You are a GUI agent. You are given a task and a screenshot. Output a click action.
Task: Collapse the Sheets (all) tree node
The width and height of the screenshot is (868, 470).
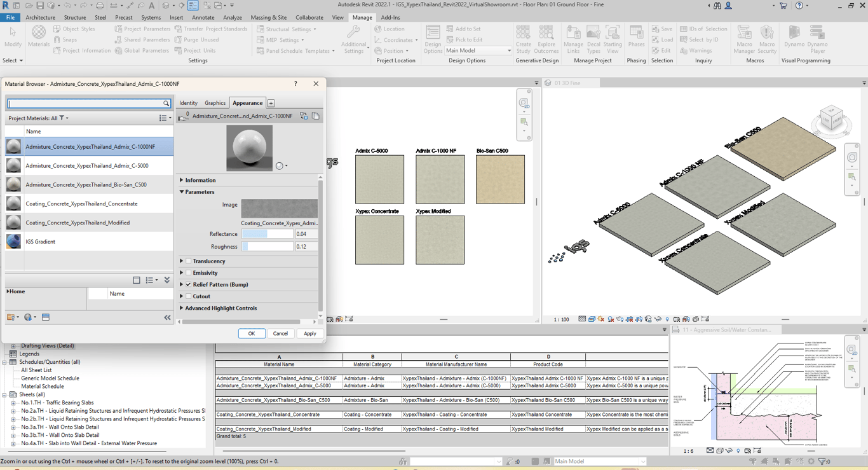4,394
